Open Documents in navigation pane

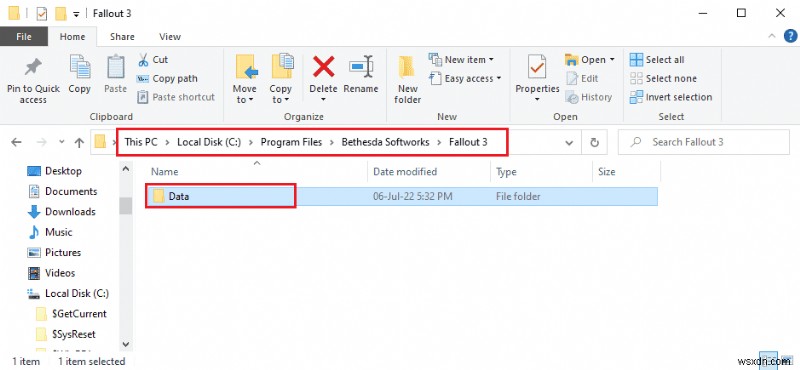[x=62, y=191]
